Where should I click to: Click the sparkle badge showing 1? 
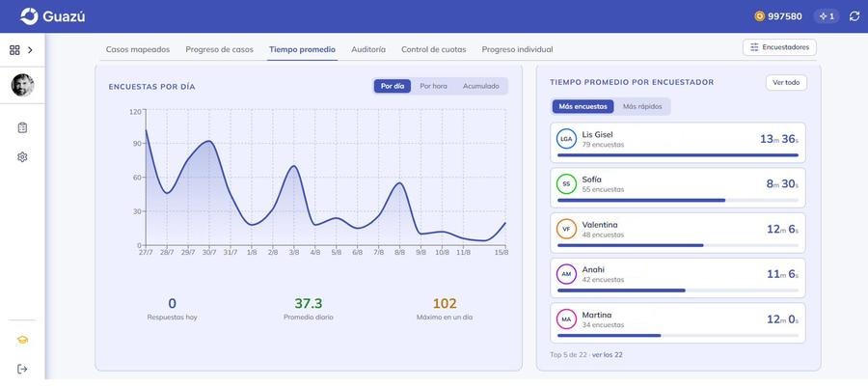tap(827, 16)
